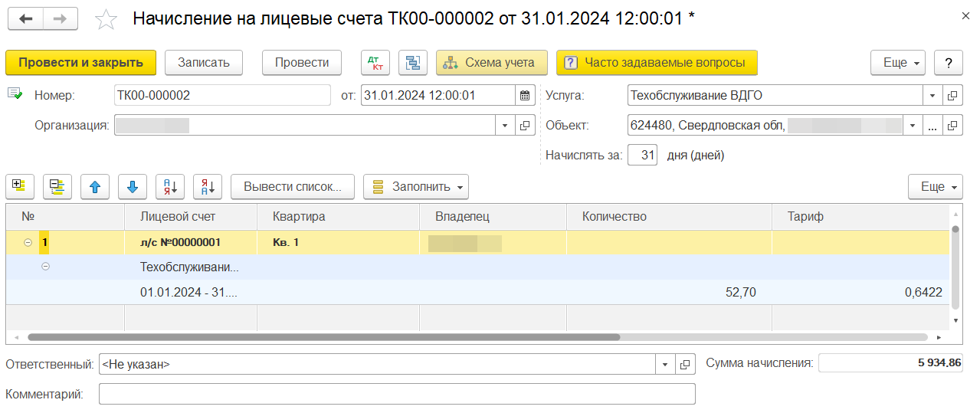980x413 pixels.
Task: Click the second add-group row icon
Action: coord(57,186)
